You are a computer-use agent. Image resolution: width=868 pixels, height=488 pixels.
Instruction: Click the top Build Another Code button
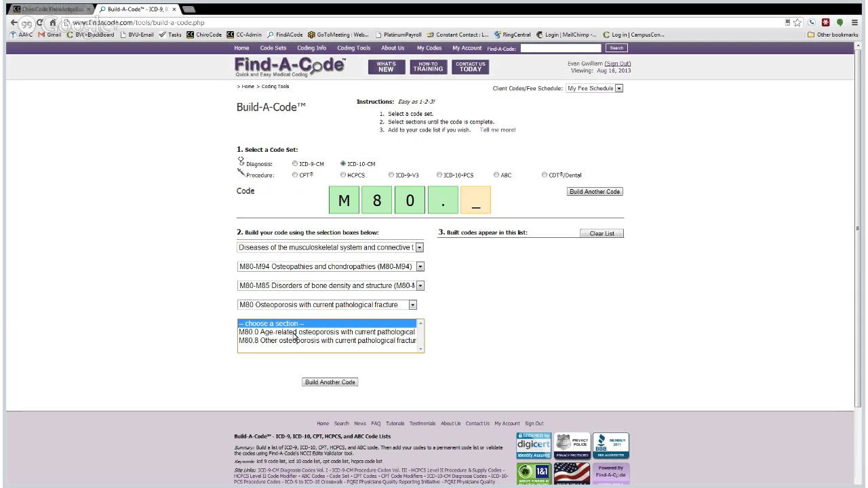(x=595, y=192)
